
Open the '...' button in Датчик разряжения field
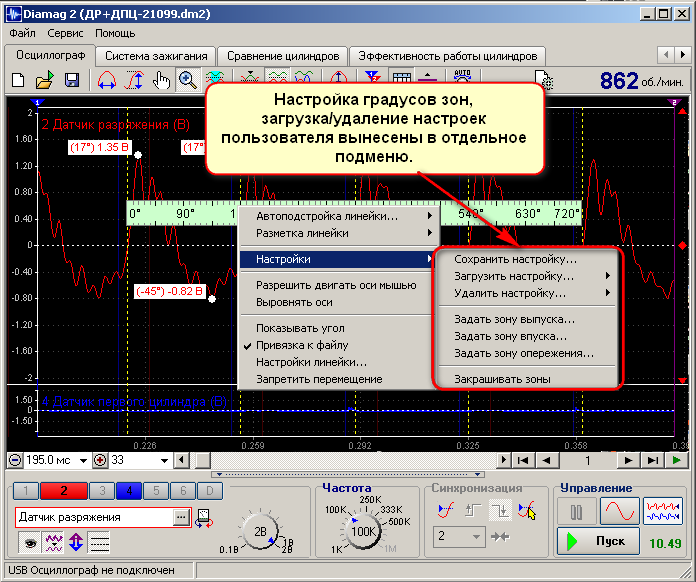181,518
